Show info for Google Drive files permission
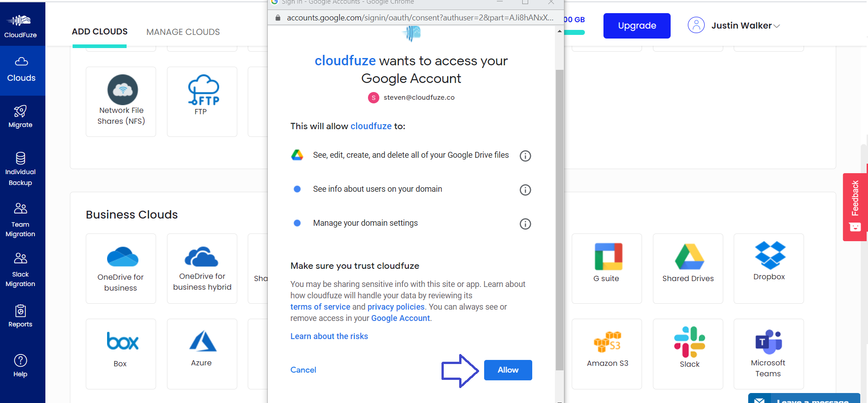This screenshot has height=403, width=868. point(525,156)
